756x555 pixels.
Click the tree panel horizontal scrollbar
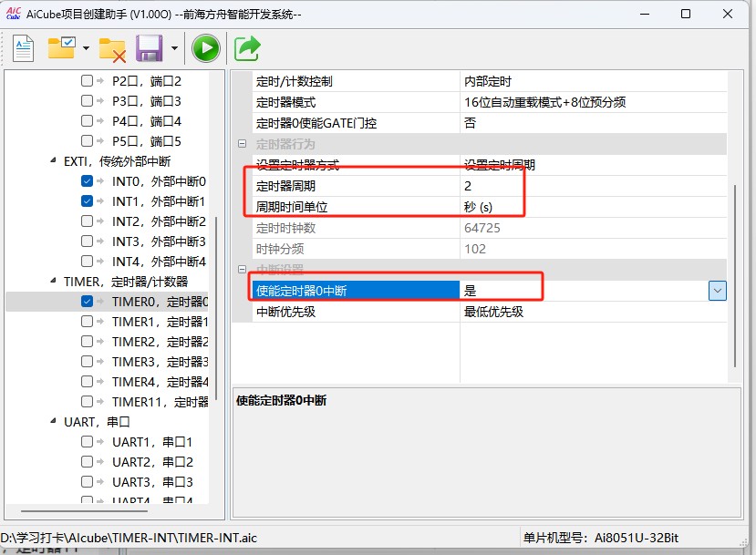coord(84,510)
